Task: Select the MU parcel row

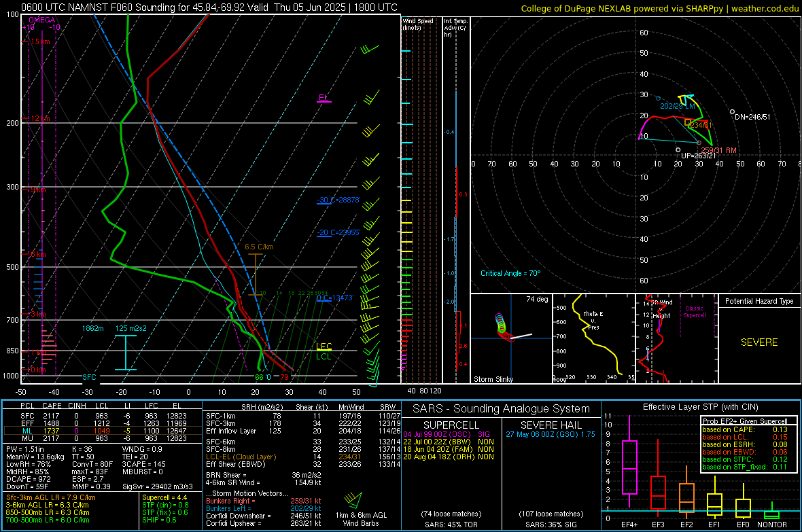Action: pyautogui.click(x=103, y=438)
